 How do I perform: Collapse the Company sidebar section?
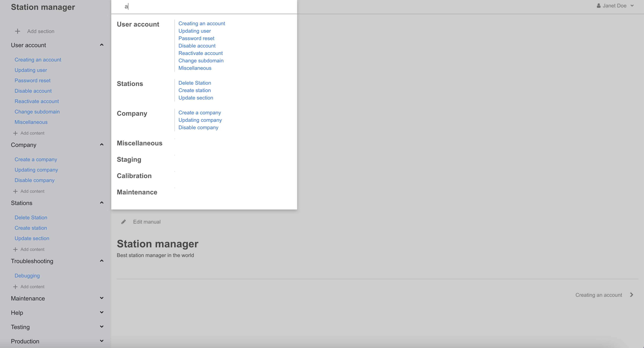[x=101, y=145]
